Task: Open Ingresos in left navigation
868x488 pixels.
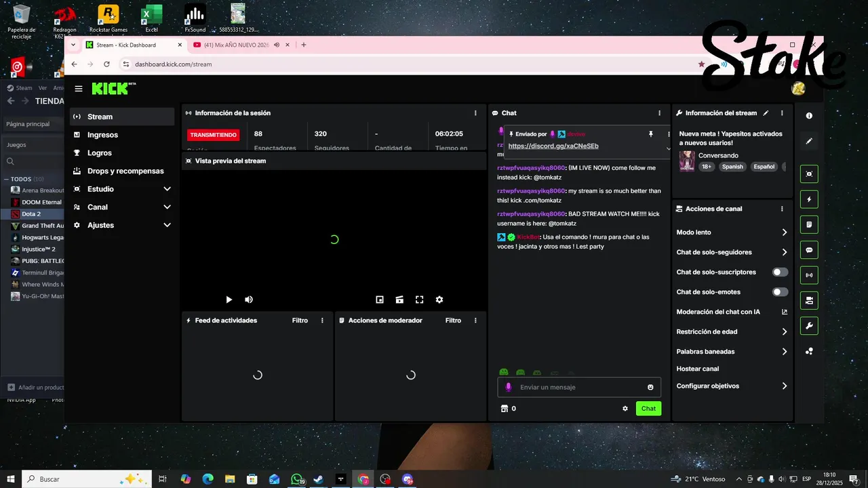Action: [122, 135]
